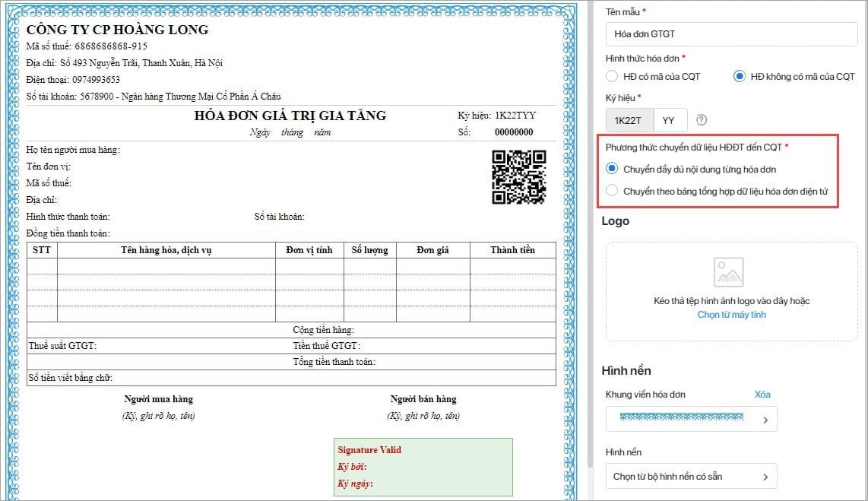
Task: Click the Mã số thuế 6868686868-915 line
Action: (x=87, y=46)
